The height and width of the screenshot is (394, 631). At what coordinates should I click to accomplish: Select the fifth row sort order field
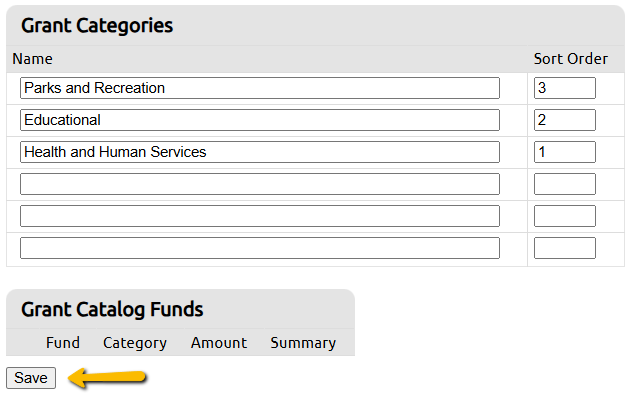click(565, 216)
